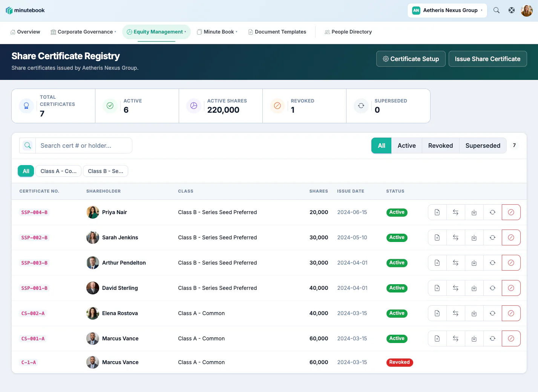Click the Revoked status badge on C-1-A
538x392 pixels.
(400, 362)
